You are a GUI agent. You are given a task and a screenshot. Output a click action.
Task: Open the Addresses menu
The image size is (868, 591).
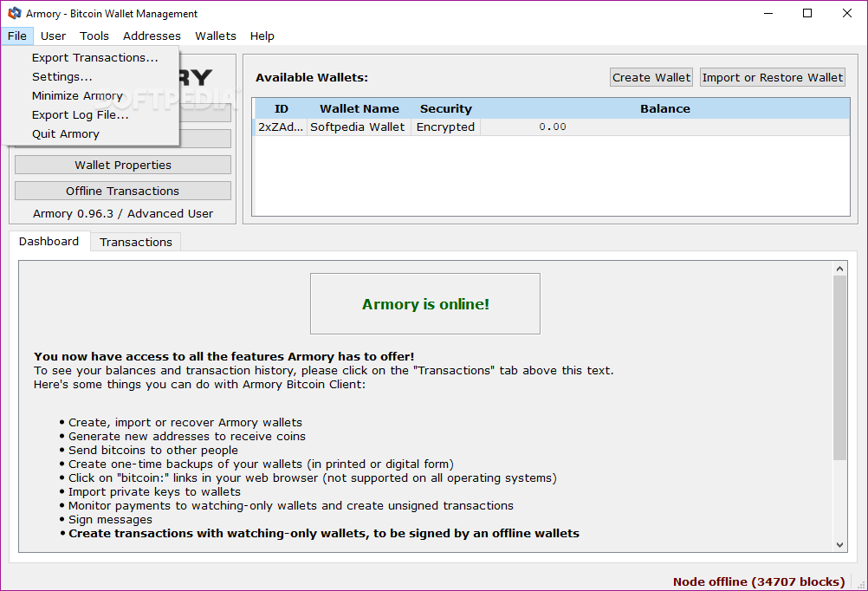152,36
